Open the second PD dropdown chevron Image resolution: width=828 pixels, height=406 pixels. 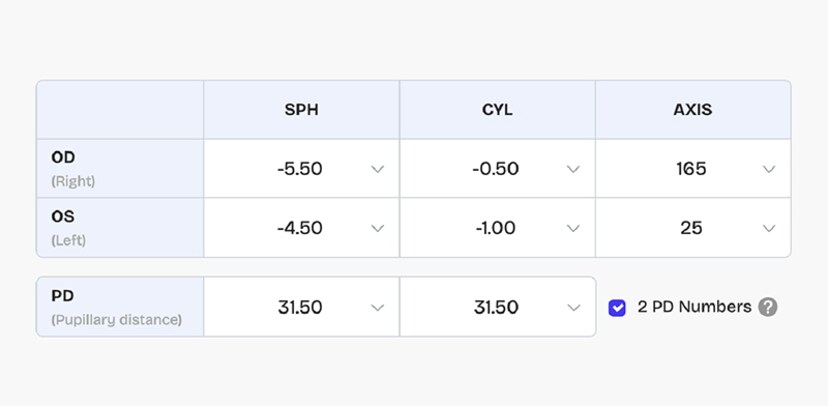pos(573,308)
